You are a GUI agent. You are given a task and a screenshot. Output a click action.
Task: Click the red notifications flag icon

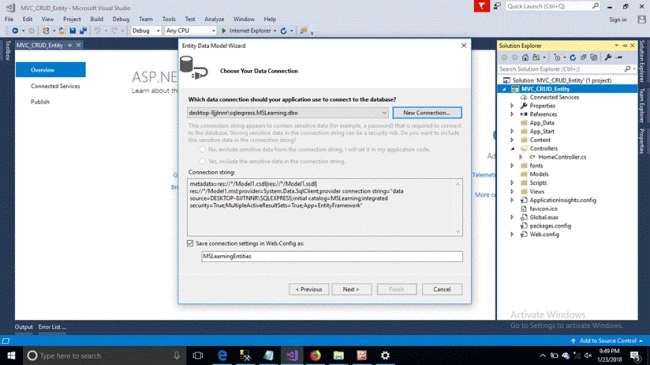click(x=482, y=6)
